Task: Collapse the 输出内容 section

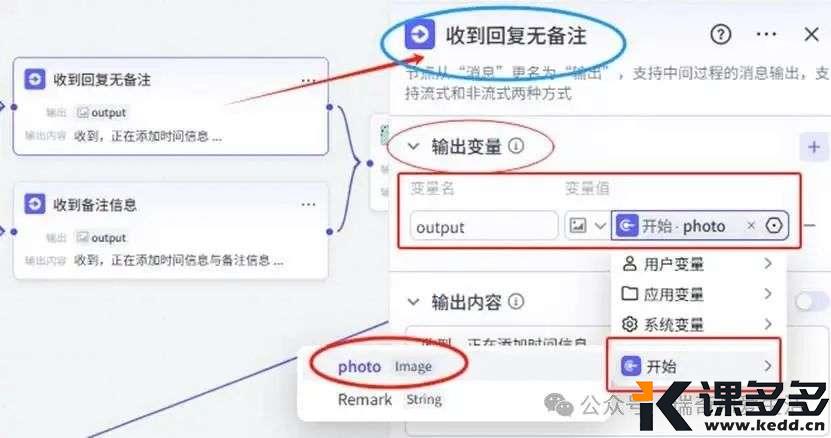Action: (413, 302)
